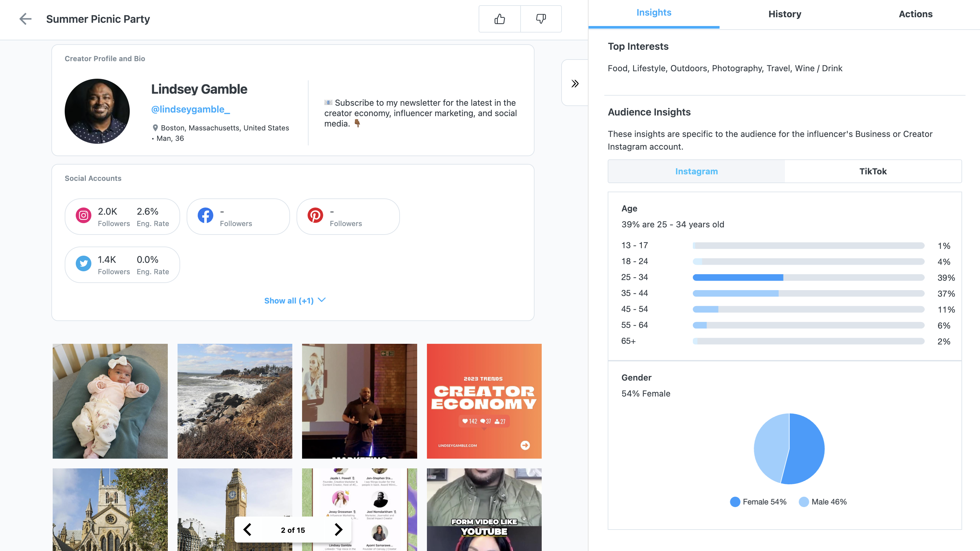This screenshot has height=551, width=980.
Task: Open @lindseygamble_ profile link
Action: point(191,109)
